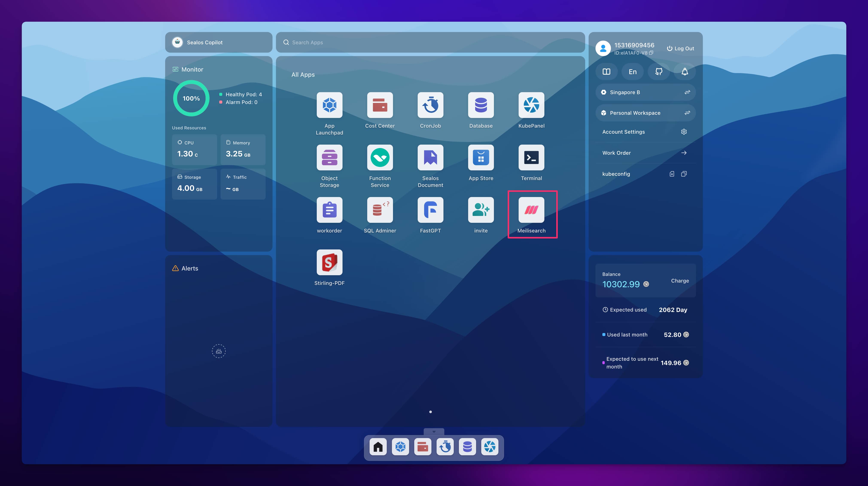Open notifications bell
The image size is (868, 486).
click(x=685, y=72)
